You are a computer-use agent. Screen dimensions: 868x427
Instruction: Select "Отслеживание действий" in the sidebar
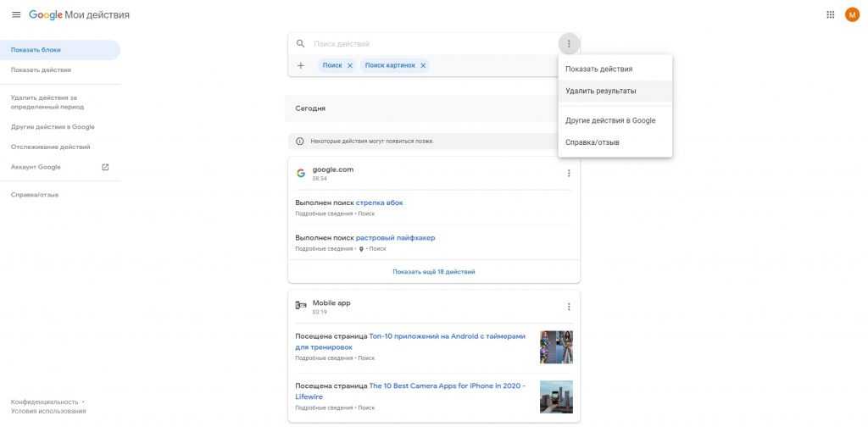click(x=50, y=147)
